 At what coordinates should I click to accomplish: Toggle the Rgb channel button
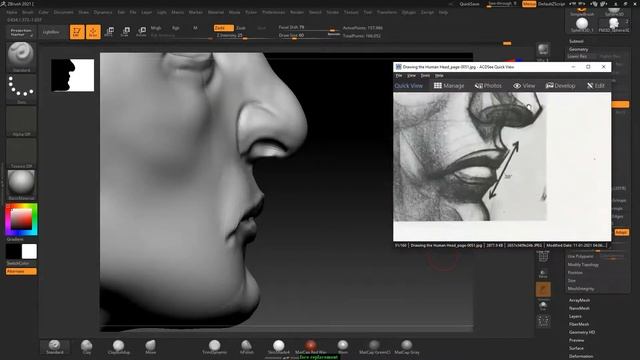coord(176,28)
